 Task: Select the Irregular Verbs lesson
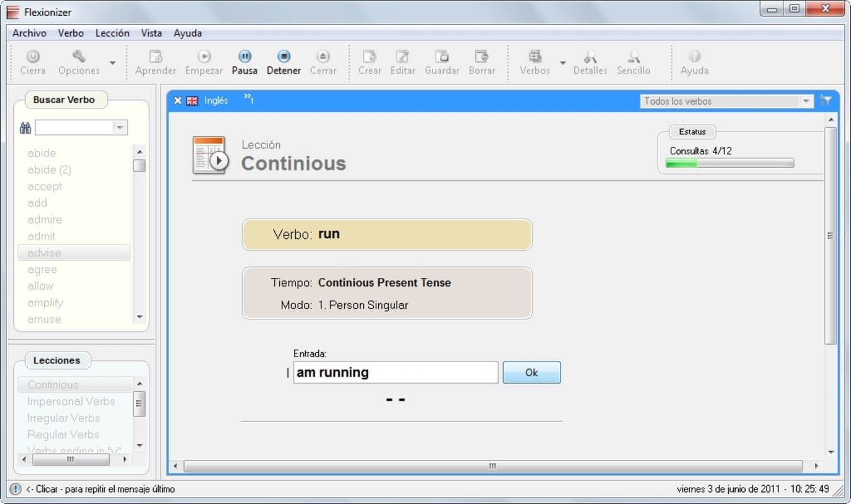(x=64, y=418)
